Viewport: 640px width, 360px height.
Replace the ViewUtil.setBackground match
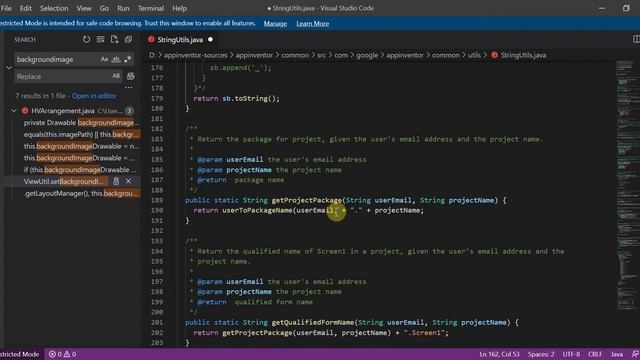116,181
